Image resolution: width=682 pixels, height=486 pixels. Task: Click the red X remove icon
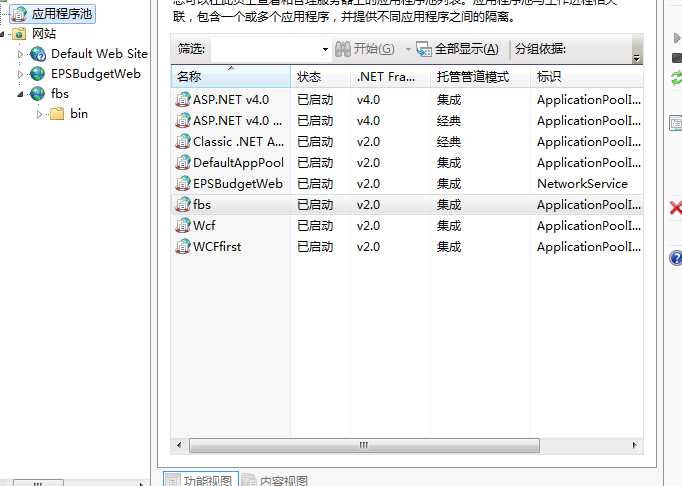676,208
